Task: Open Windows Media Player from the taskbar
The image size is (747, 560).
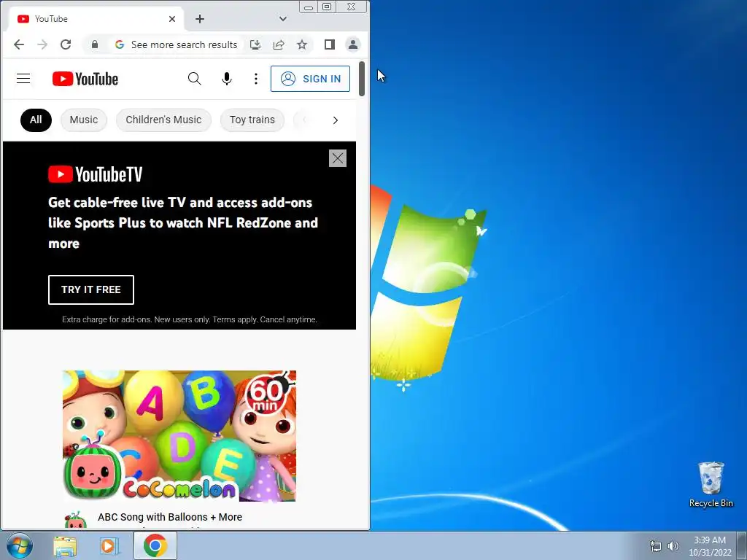Action: [x=109, y=545]
